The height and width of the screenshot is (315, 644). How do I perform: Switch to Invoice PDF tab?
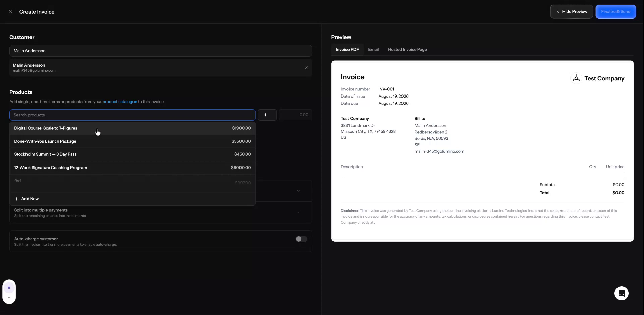[x=347, y=50]
